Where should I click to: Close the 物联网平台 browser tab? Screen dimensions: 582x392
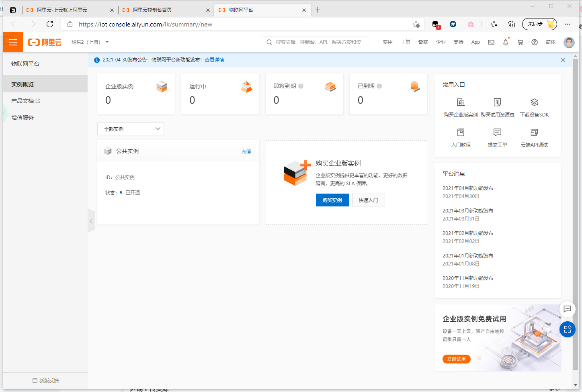coord(304,10)
